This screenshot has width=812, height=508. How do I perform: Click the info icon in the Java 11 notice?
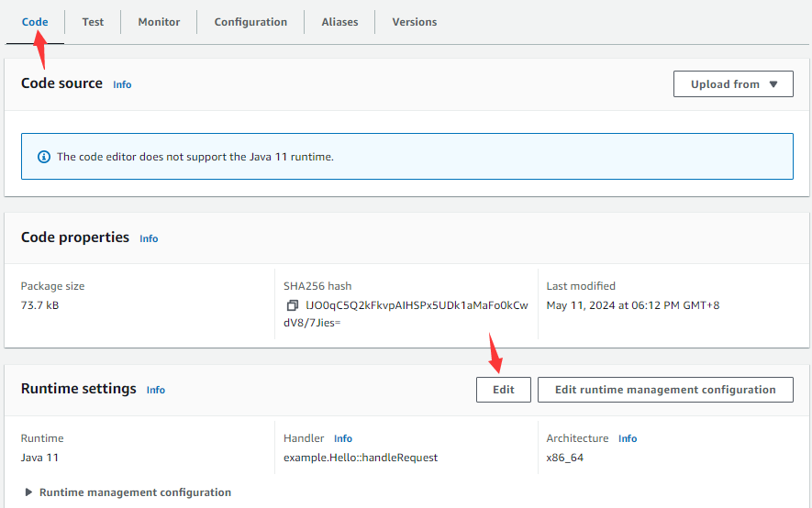point(43,157)
